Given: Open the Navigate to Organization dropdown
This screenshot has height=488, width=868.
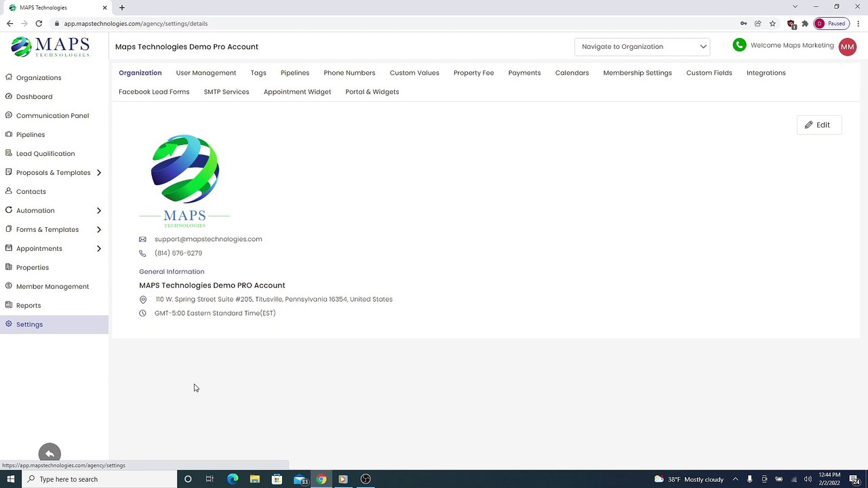Looking at the screenshot, I should point(642,47).
